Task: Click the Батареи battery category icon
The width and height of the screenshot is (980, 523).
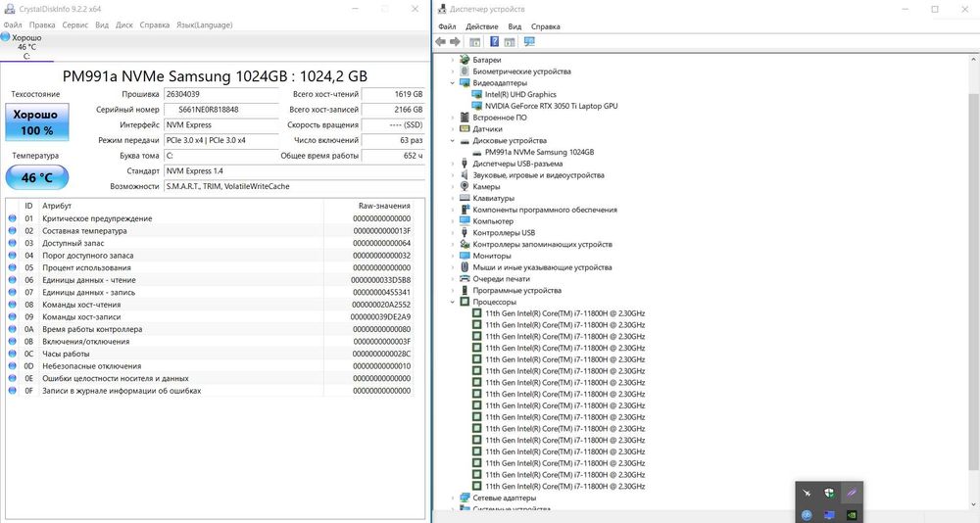Action: pyautogui.click(x=465, y=60)
